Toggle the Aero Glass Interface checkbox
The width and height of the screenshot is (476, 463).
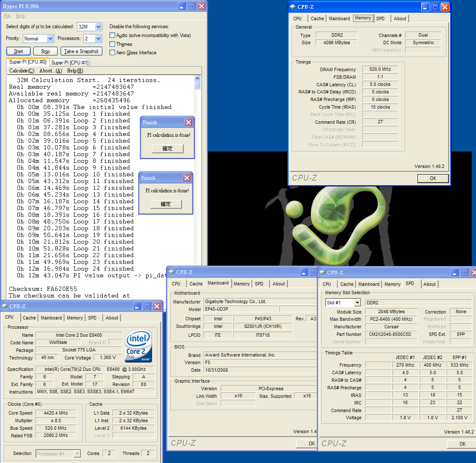click(112, 53)
